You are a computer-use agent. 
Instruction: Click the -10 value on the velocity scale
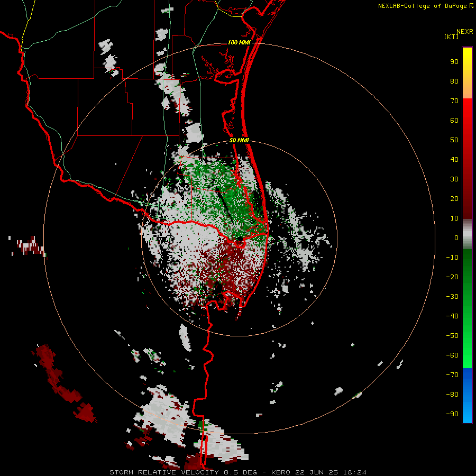pos(452,258)
